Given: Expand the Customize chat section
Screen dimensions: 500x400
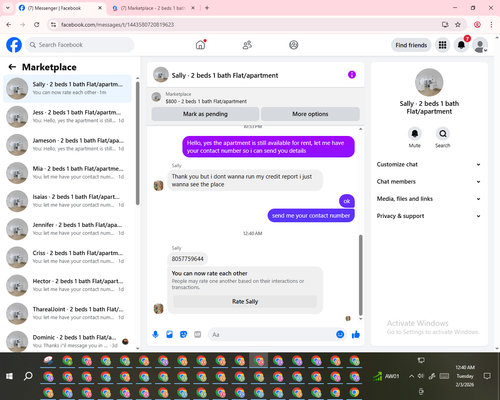Looking at the screenshot, I should tap(429, 164).
